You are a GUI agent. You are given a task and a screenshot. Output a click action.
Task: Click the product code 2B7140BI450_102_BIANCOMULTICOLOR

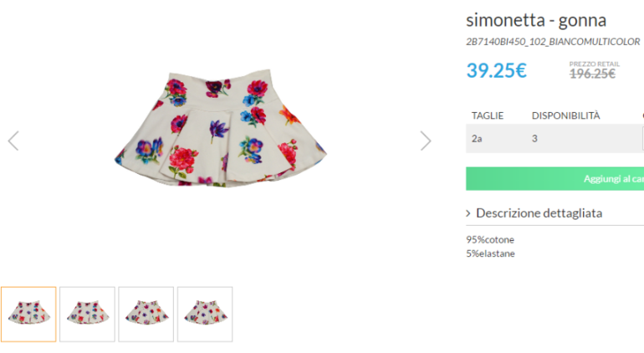[x=552, y=41]
